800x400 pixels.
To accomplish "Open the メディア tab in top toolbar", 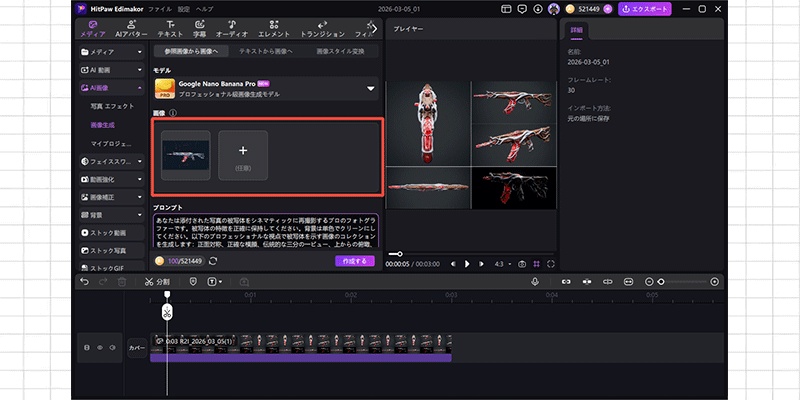I will [x=92, y=29].
